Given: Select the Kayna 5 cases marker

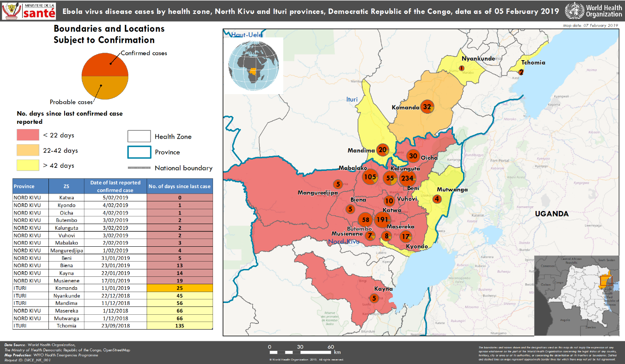Looking at the screenshot, I should click(374, 298).
